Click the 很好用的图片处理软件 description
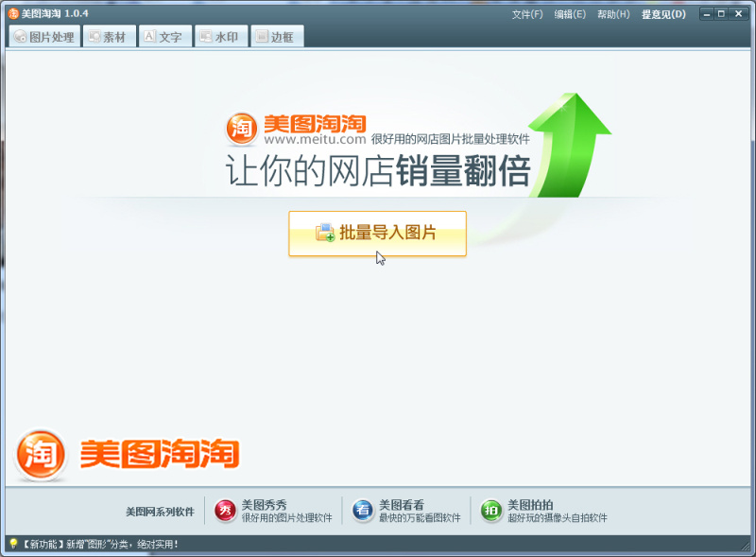The image size is (756, 557). click(287, 518)
